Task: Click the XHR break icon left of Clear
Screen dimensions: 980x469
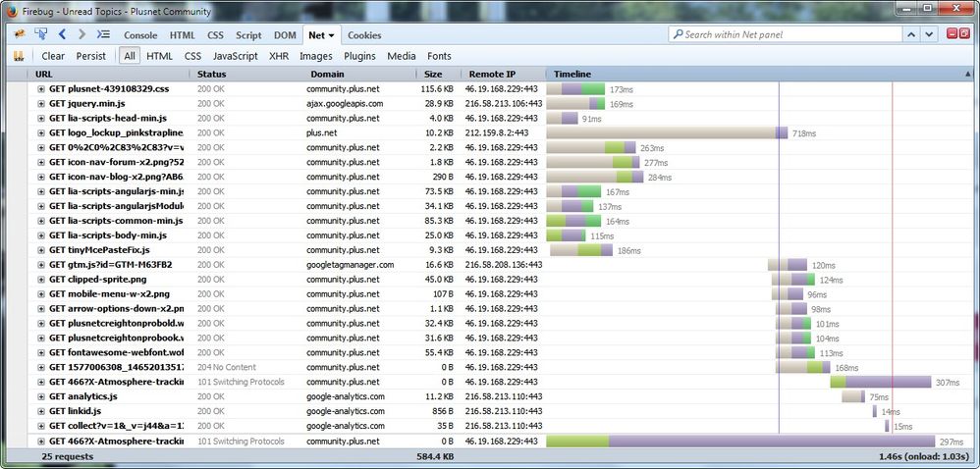Action: click(19, 56)
